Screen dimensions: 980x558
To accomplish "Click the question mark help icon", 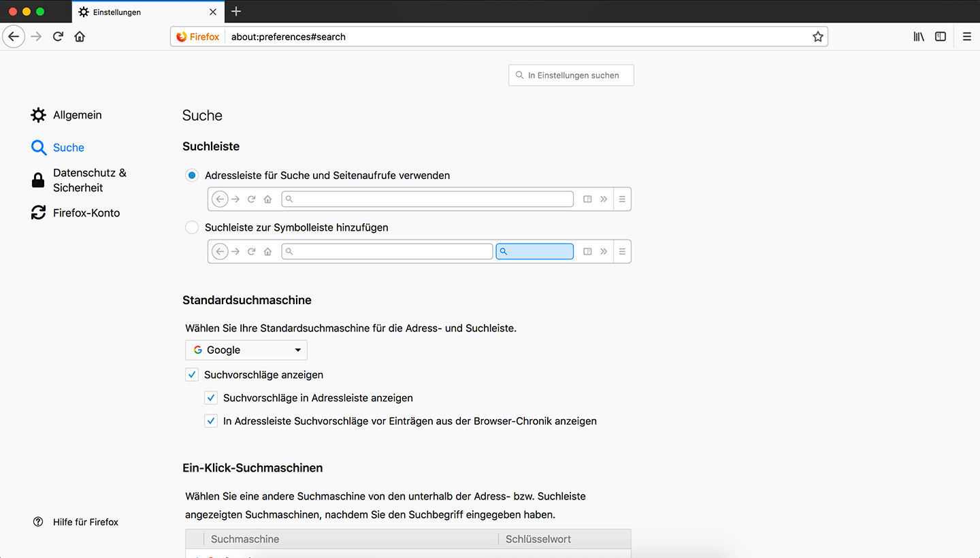I will (38, 522).
